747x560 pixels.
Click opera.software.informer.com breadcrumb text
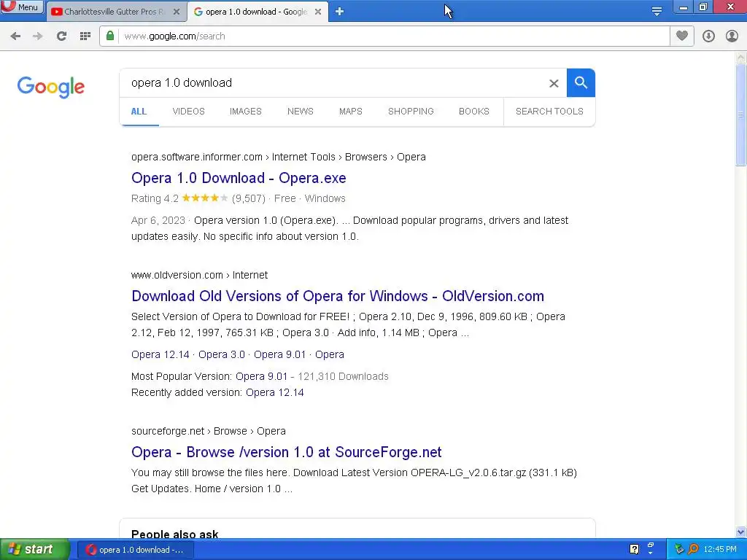tap(197, 157)
